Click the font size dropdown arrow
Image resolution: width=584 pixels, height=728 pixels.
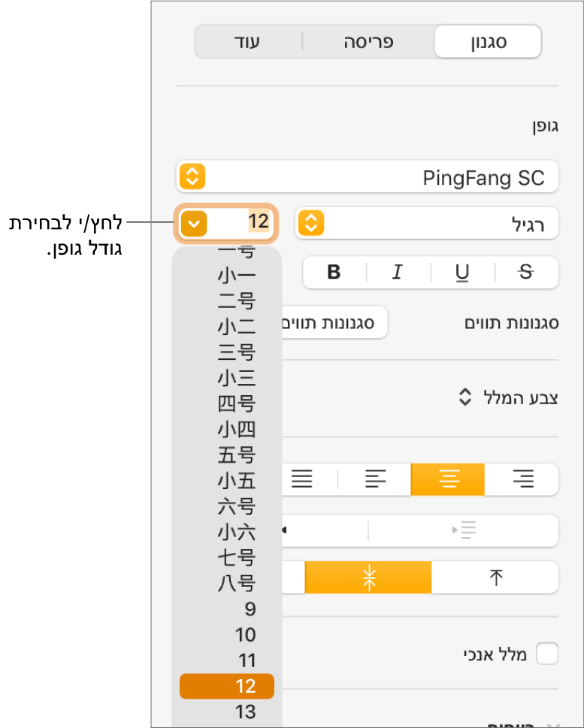[x=193, y=222]
